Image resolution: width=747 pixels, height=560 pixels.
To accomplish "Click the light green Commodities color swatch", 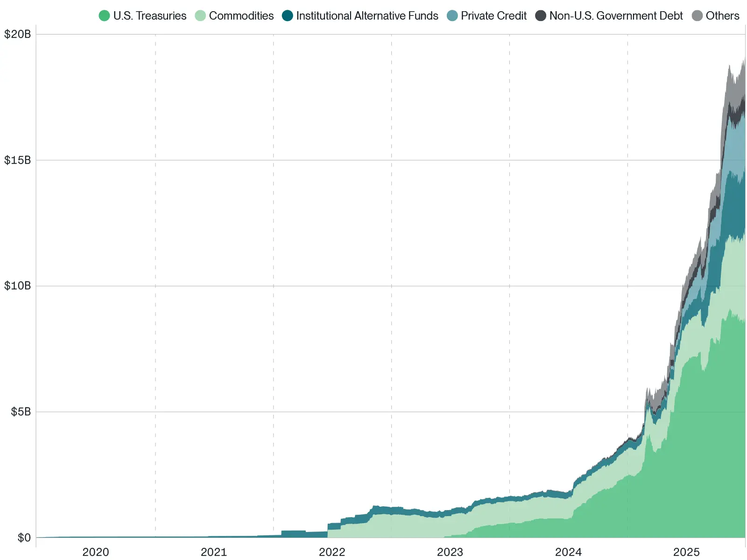I will (200, 15).
